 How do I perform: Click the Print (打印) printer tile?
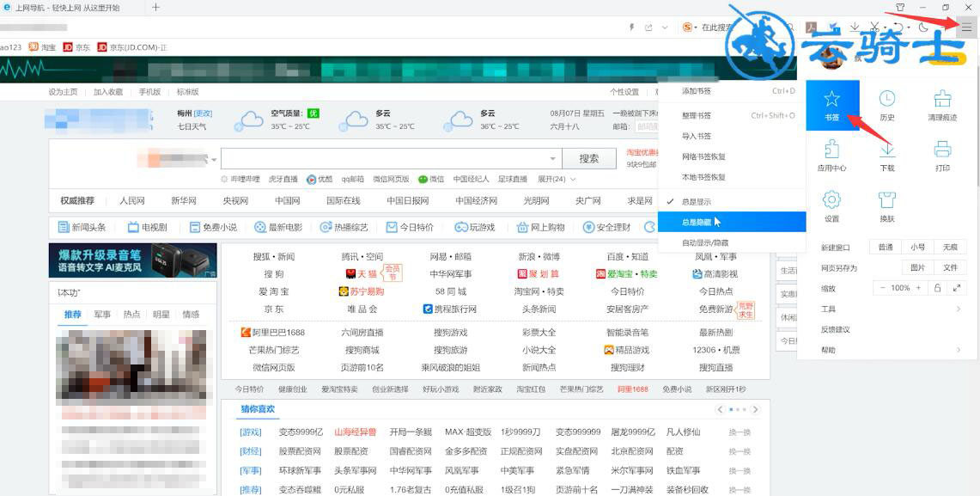(x=942, y=156)
